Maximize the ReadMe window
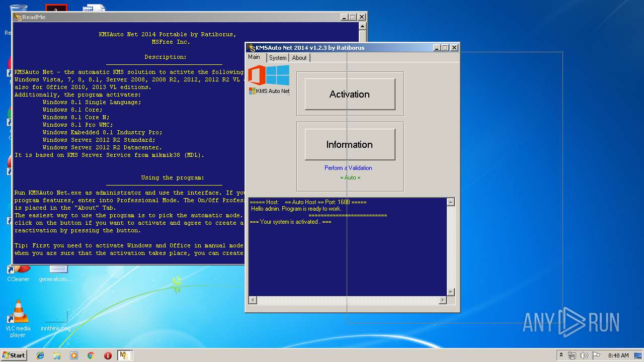The height and width of the screenshot is (362, 644). click(x=352, y=17)
